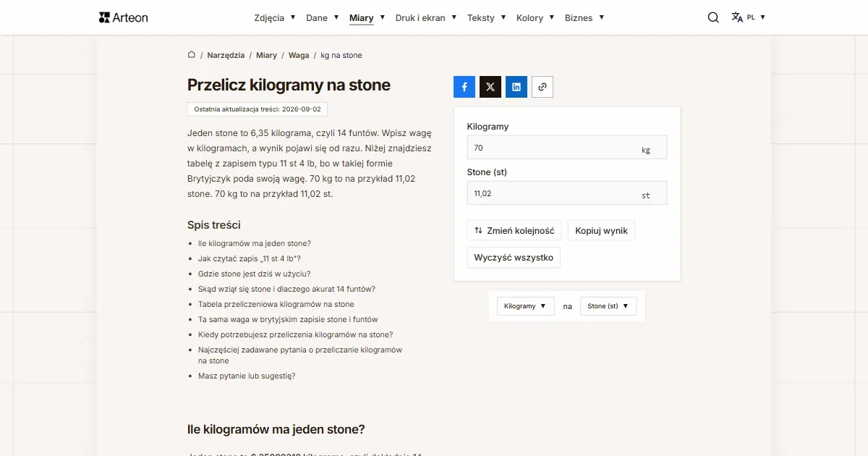
Task: Expand the Miary menu
Action: point(367,18)
